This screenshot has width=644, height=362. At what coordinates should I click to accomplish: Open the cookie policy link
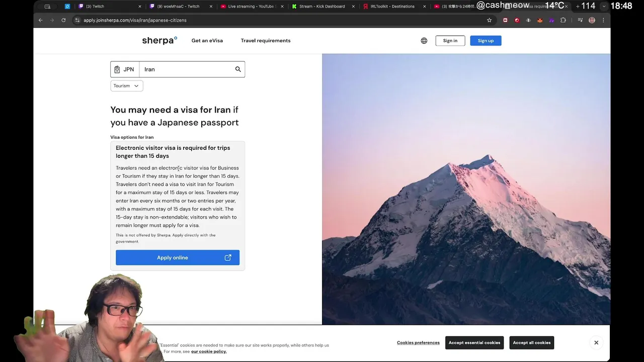(x=209, y=351)
